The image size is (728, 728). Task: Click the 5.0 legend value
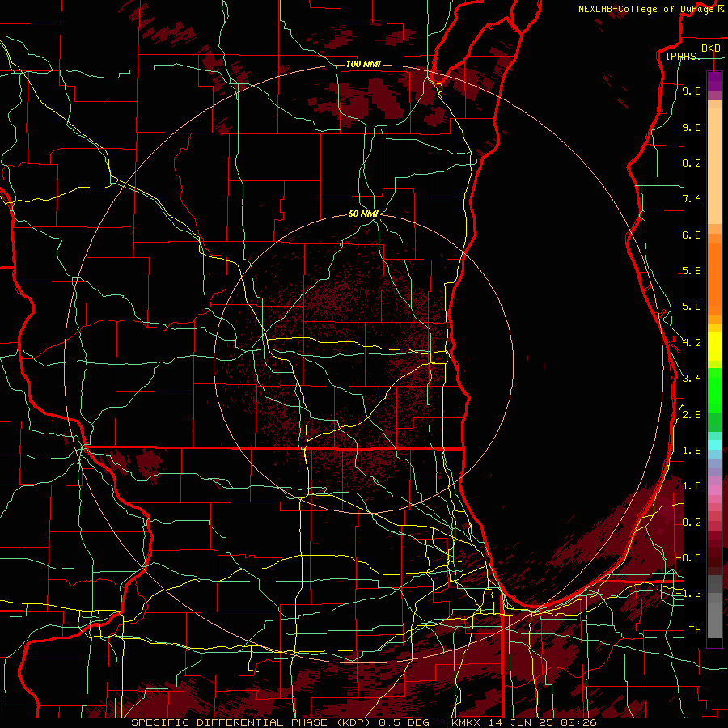[692, 307]
